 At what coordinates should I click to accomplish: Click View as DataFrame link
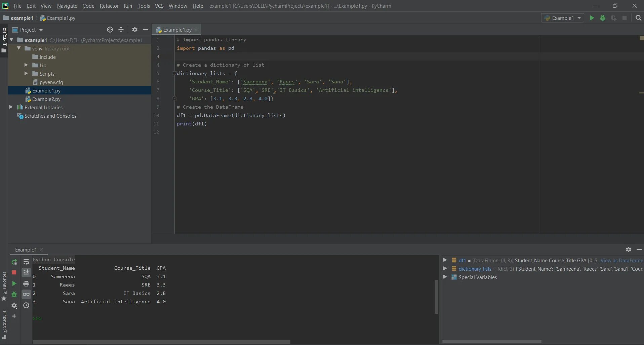[x=621, y=260]
